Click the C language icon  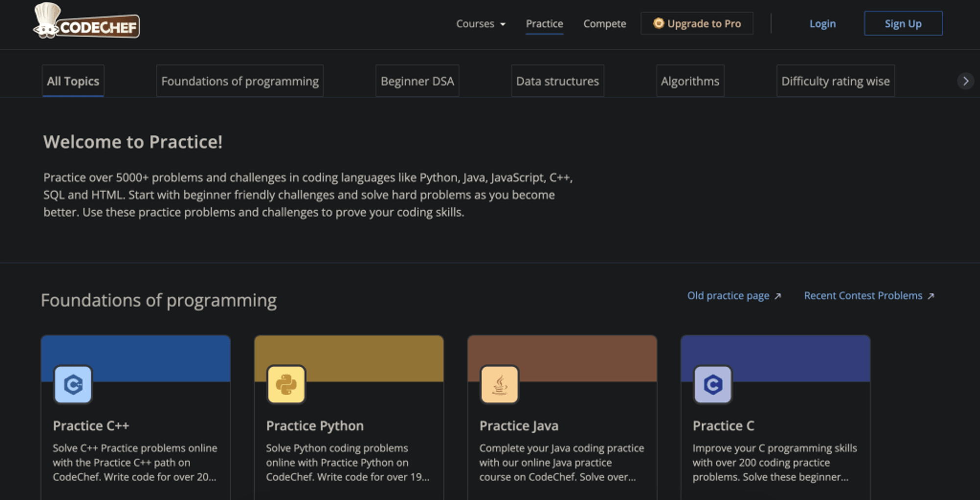(712, 384)
